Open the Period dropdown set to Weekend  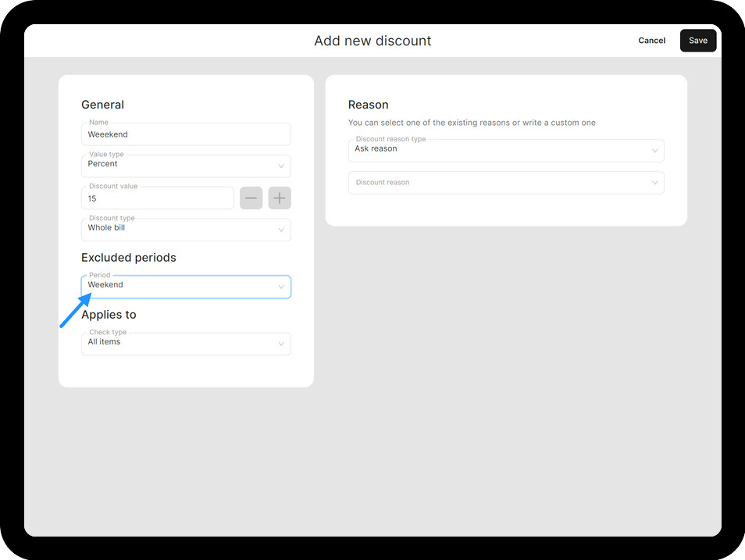pos(180,287)
